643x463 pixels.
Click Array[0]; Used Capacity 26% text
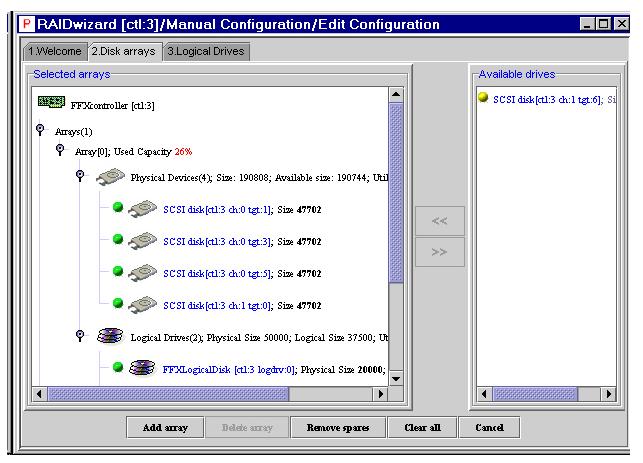tap(133, 152)
